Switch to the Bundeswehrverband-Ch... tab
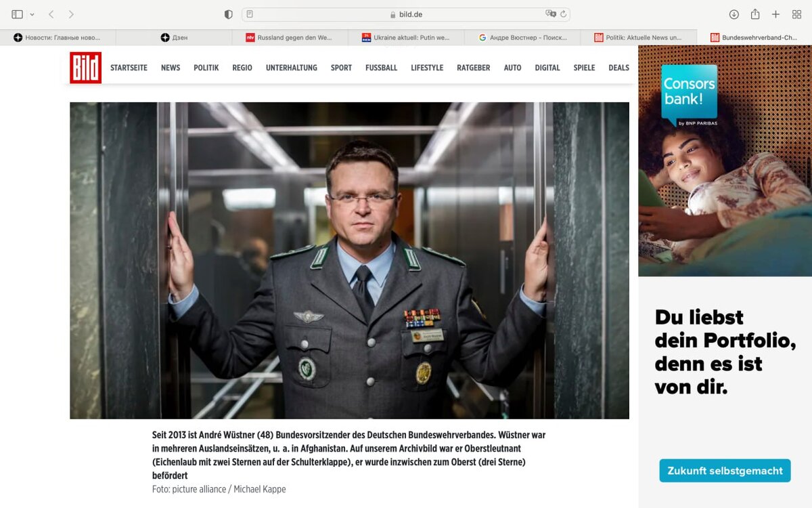The width and height of the screenshot is (812, 508). click(754, 37)
